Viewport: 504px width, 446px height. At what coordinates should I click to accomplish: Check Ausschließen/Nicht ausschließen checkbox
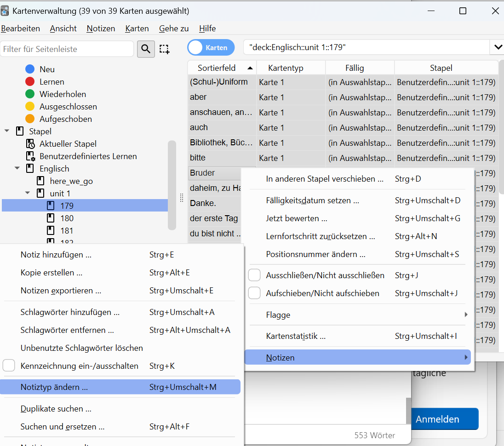point(254,275)
